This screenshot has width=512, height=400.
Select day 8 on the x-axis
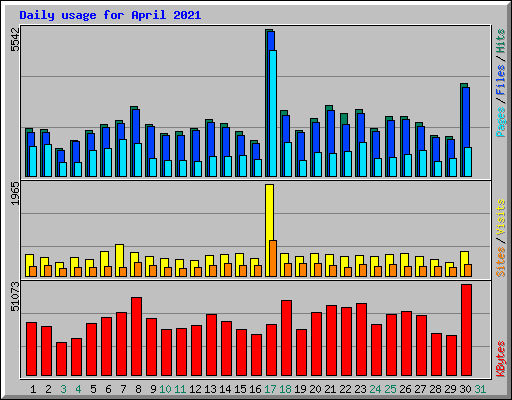pyautogui.click(x=138, y=389)
